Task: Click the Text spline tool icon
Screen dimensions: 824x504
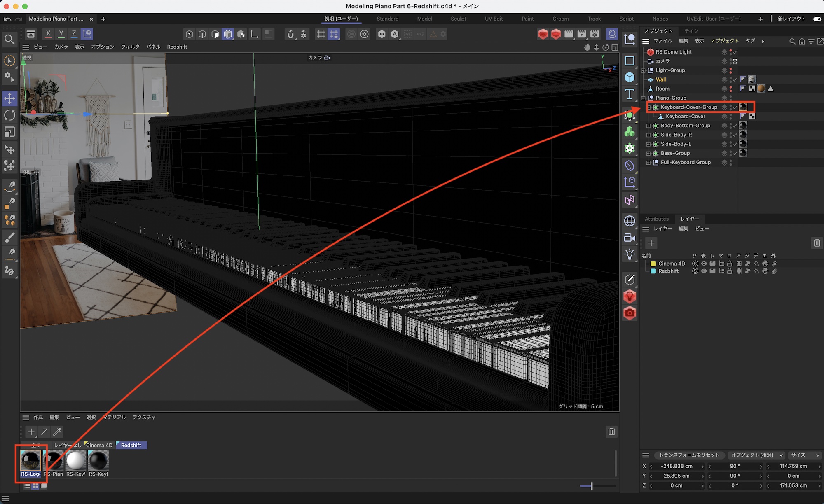Action: point(630,94)
